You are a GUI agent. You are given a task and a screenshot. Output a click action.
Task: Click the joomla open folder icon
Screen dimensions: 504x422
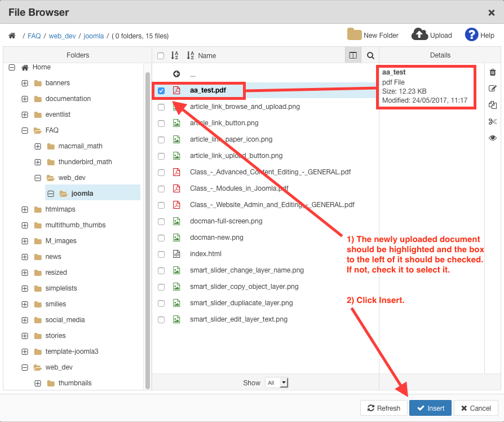63,194
